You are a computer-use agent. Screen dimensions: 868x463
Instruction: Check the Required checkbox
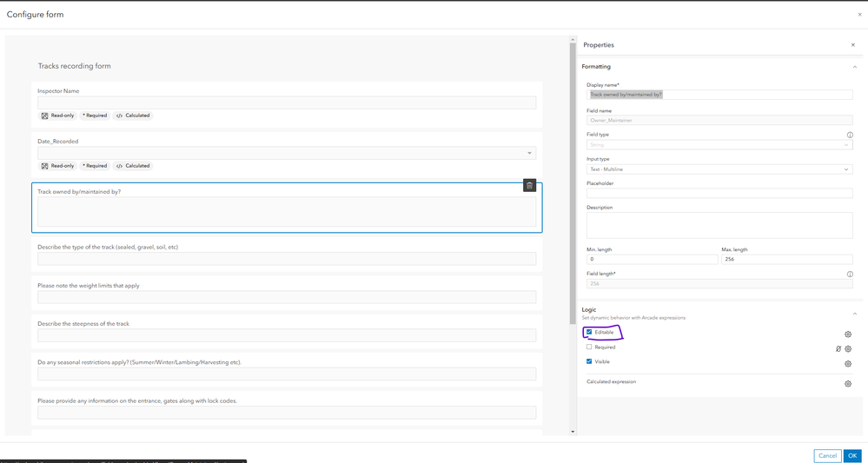coord(589,347)
